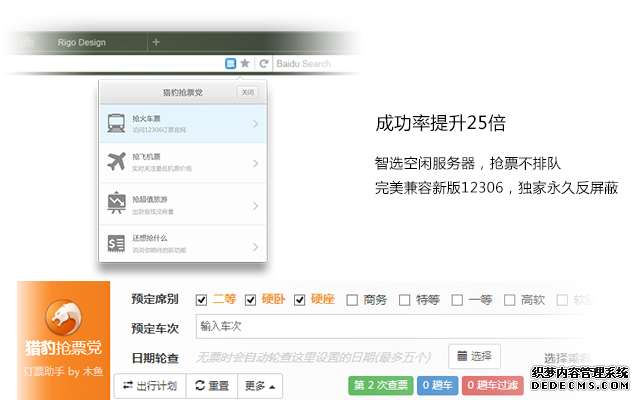Close the 猎豹抢票党 popup with 关闭

[247, 92]
